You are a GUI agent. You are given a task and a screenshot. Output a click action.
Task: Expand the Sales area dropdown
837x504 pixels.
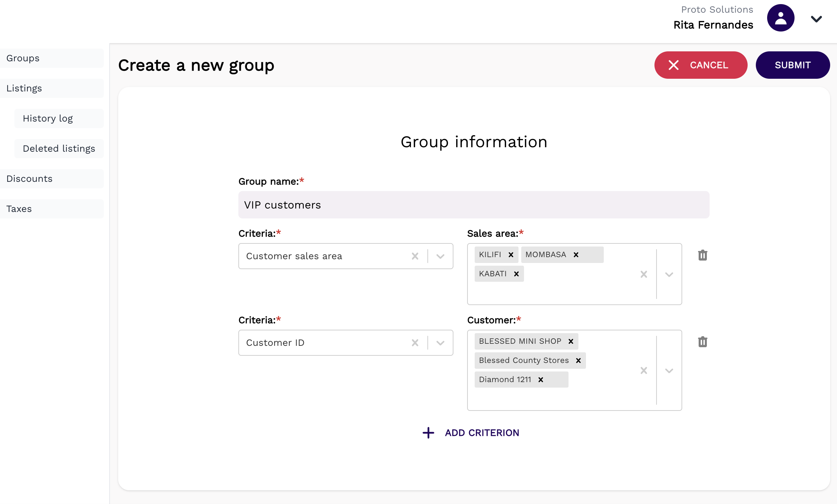click(x=669, y=274)
